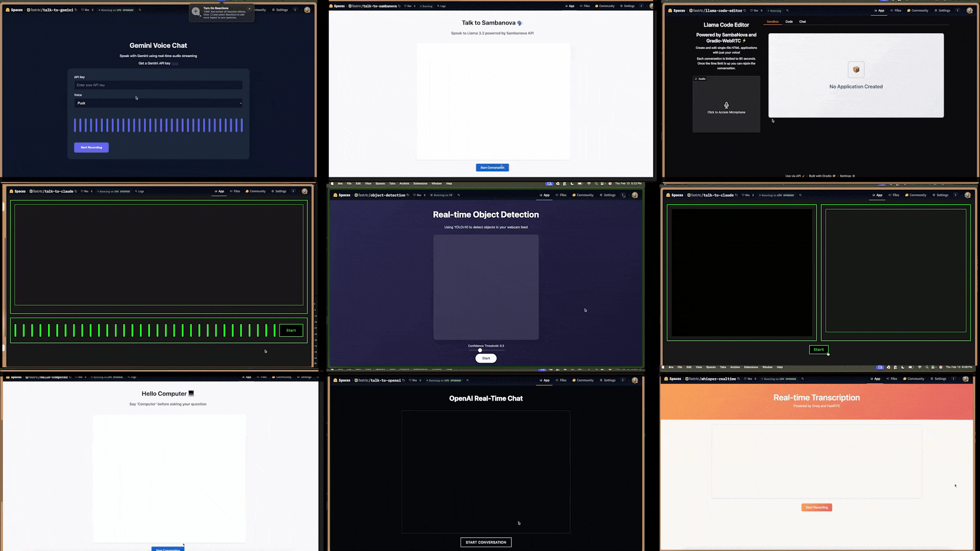
Task: Click START CONVERSATION in OpenAI Real-Time Chat
Action: 485,542
